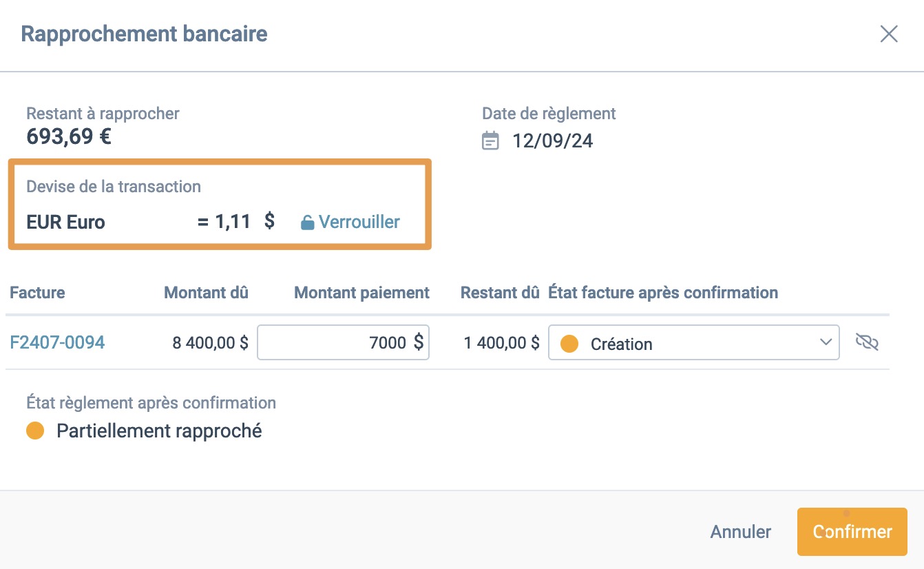This screenshot has width=924, height=569.
Task: Click the 693,69 € remaining amount
Action: [69, 136]
